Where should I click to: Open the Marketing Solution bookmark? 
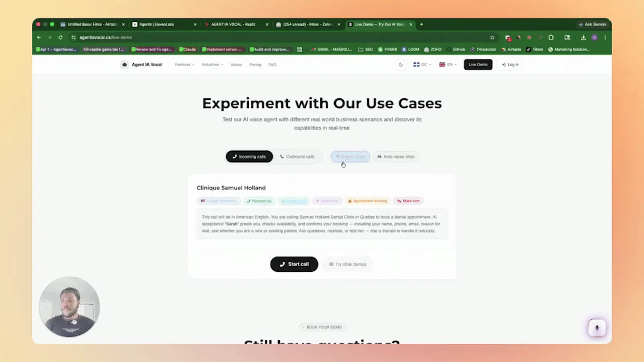pos(569,49)
